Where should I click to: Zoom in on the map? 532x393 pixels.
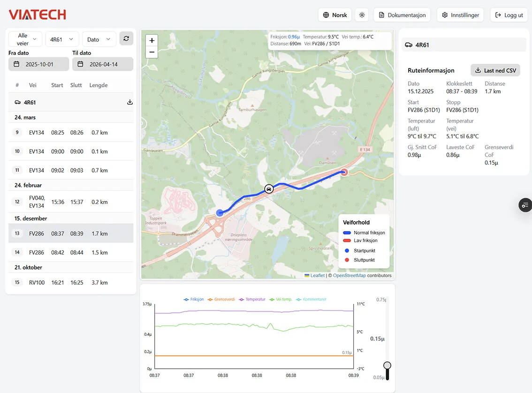tap(152, 41)
